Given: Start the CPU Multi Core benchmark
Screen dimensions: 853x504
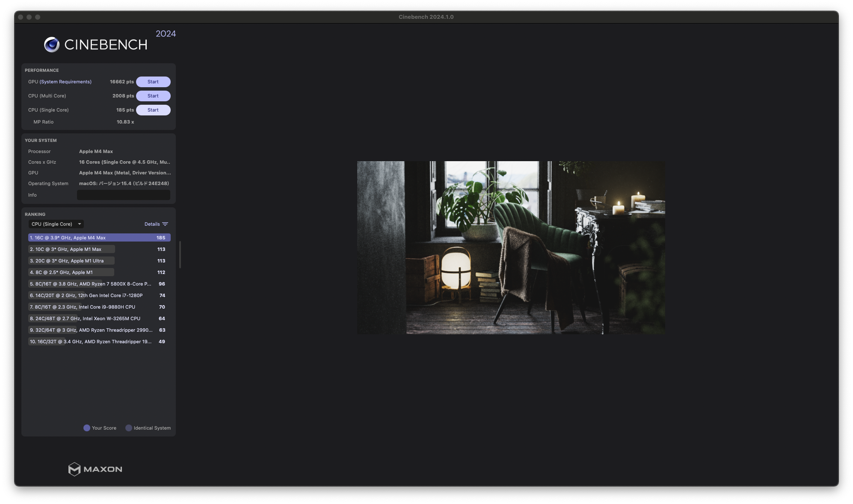Looking at the screenshot, I should (x=153, y=96).
